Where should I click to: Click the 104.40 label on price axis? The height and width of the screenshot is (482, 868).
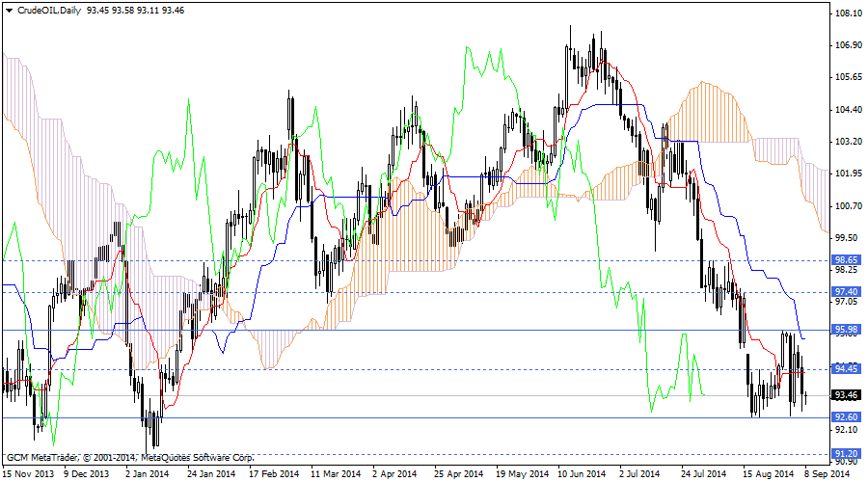pyautogui.click(x=848, y=109)
